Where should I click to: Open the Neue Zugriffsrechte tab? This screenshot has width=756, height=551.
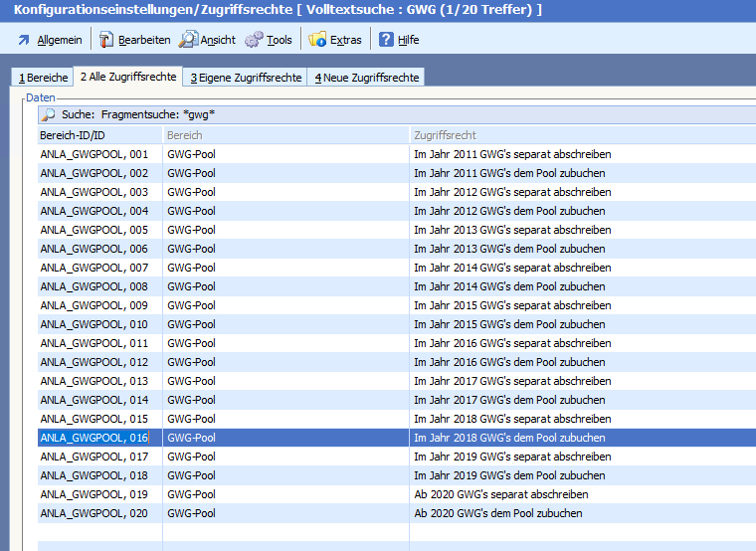(x=367, y=78)
